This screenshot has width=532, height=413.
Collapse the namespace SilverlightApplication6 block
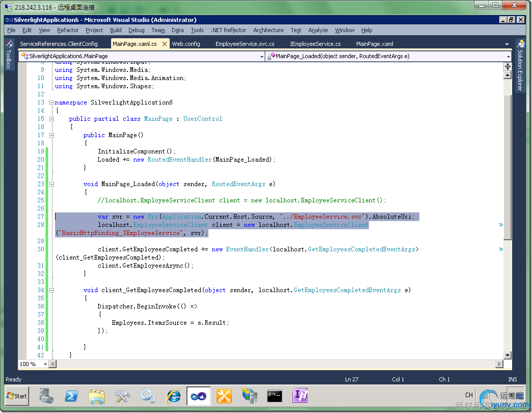(51, 102)
